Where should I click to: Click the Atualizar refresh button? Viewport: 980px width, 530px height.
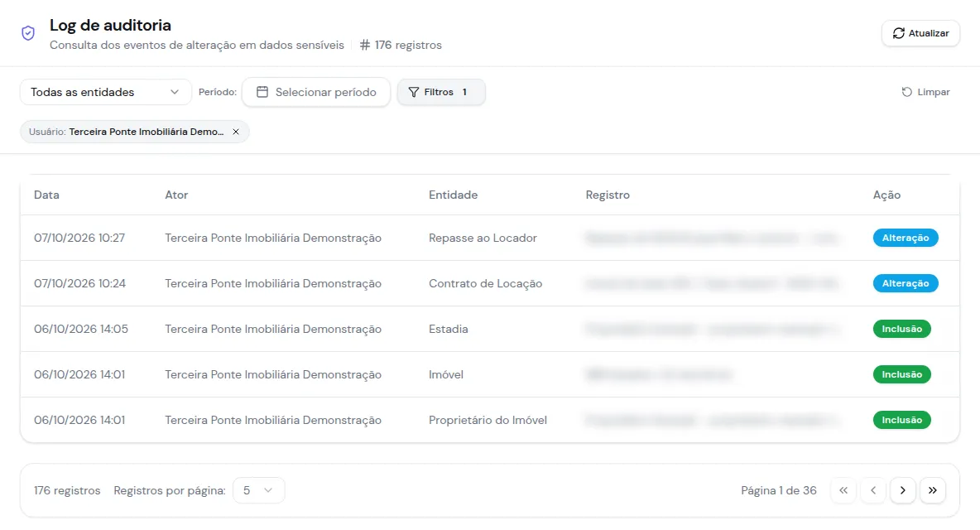tap(920, 33)
